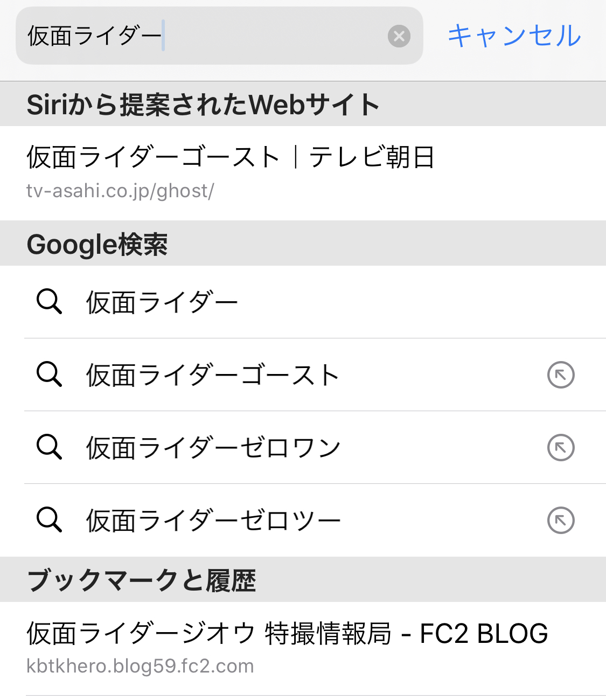Screen dimensions: 606x700
Task: Click magnifier icon beside 仮面ライダーゼロツー
Action: click(49, 519)
